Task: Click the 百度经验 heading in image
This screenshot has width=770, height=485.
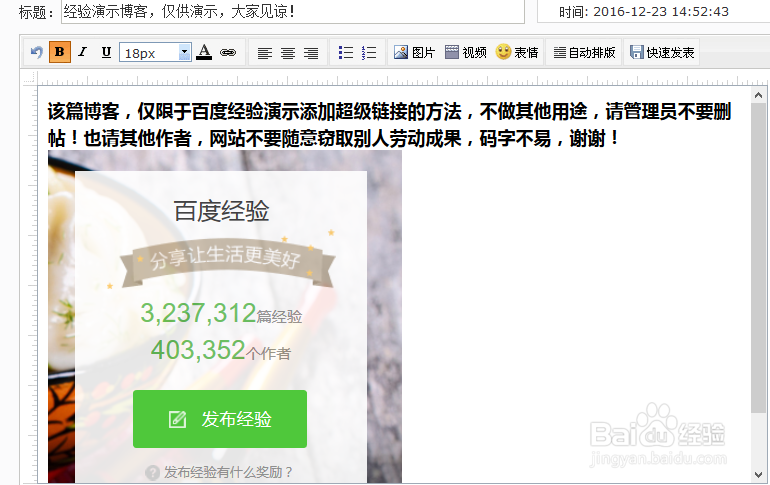Action: (x=221, y=211)
